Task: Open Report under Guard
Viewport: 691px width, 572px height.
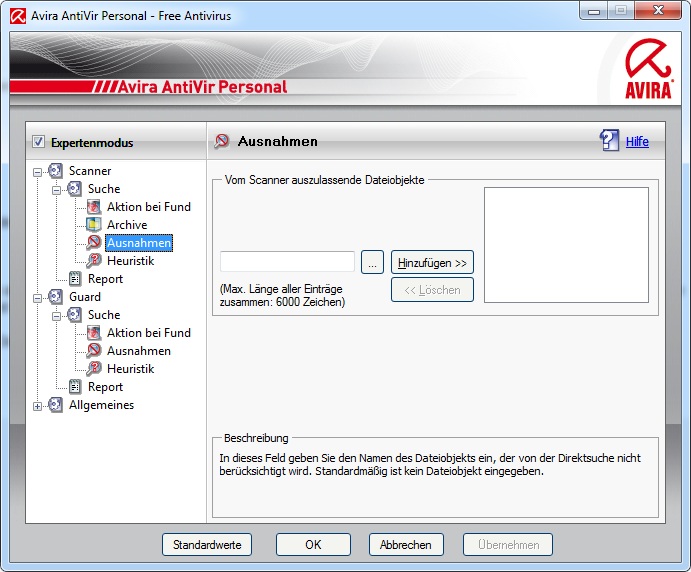Action: (105, 387)
